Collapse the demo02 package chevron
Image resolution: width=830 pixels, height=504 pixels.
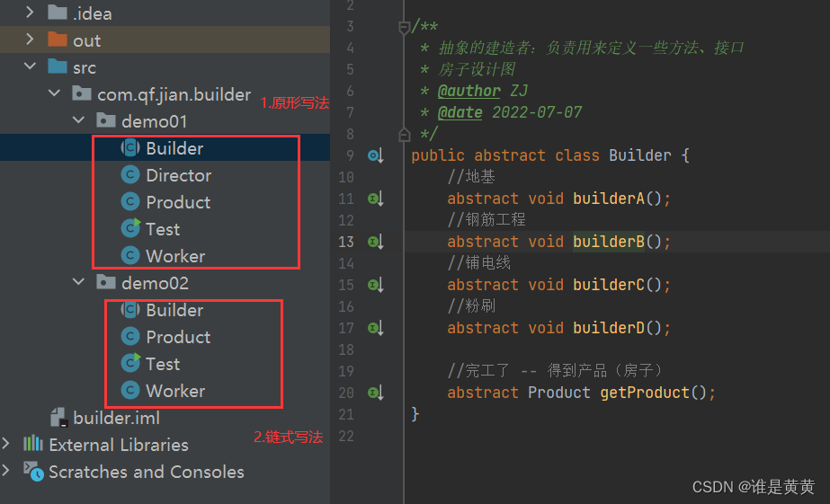pos(78,282)
